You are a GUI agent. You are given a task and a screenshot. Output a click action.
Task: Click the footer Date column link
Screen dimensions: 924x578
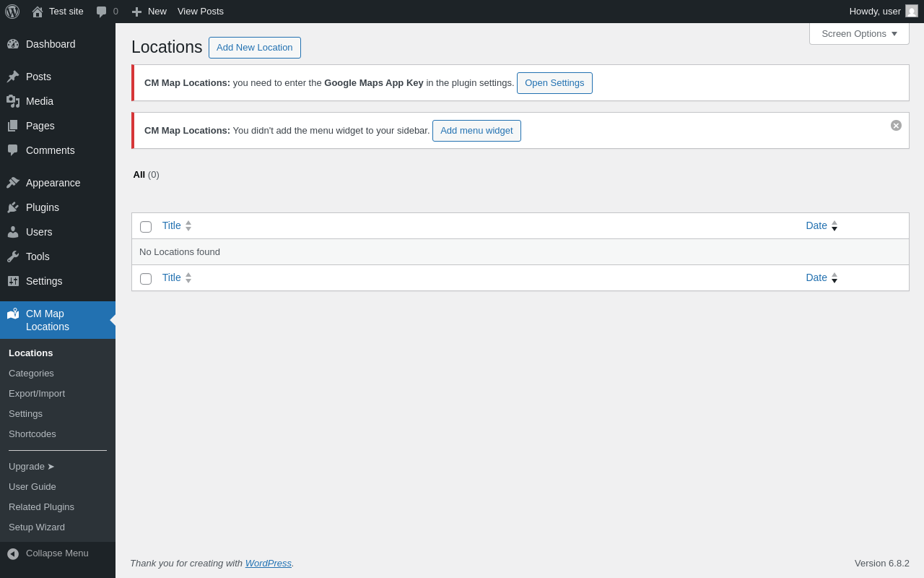816,277
